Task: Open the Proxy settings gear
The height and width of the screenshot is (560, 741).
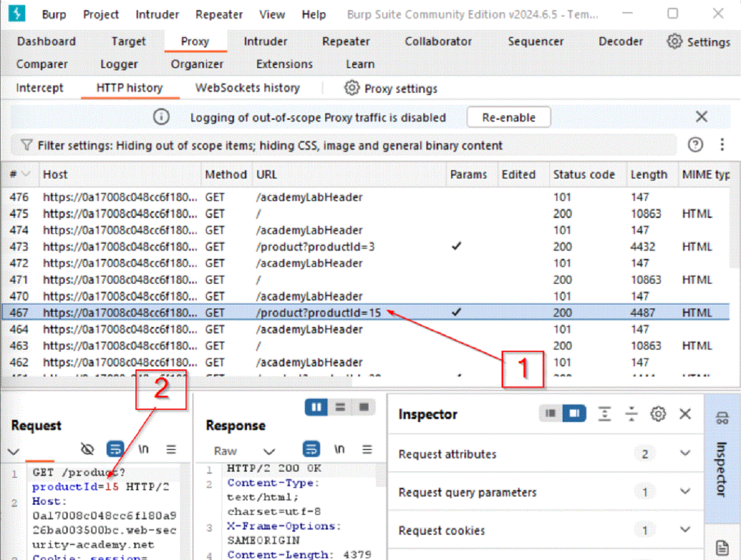Action: 352,88
